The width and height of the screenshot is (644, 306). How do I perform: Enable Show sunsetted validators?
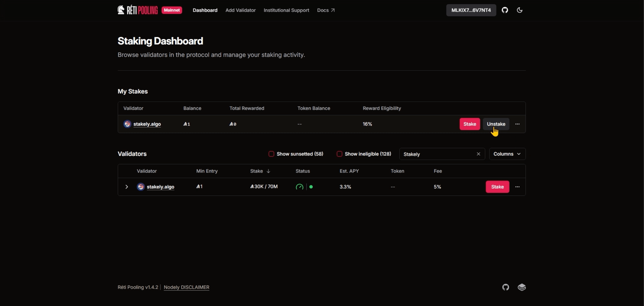[x=271, y=154]
